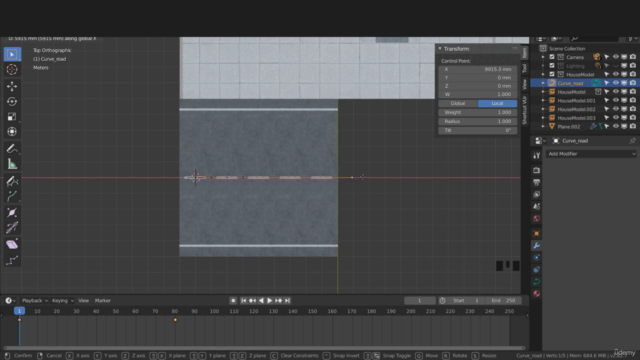The height and width of the screenshot is (360, 640).
Task: Open the Keying dropdown menu
Action: (x=62, y=300)
